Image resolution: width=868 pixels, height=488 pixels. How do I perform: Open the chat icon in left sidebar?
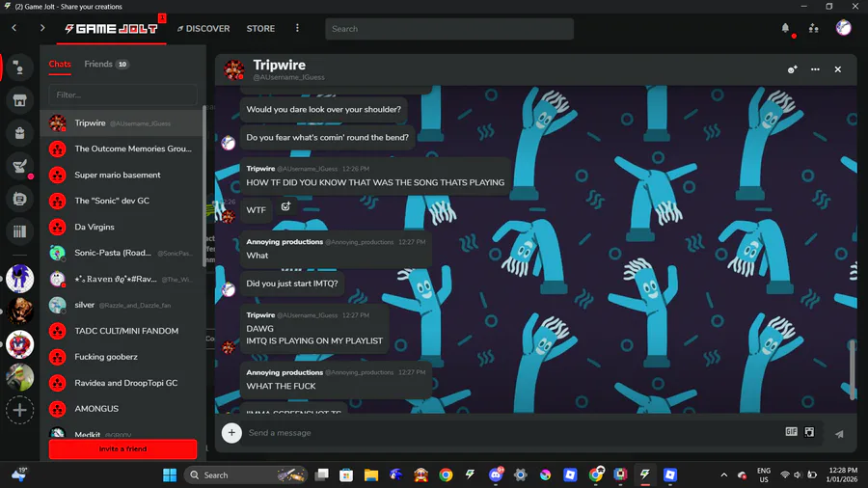pyautogui.click(x=19, y=68)
